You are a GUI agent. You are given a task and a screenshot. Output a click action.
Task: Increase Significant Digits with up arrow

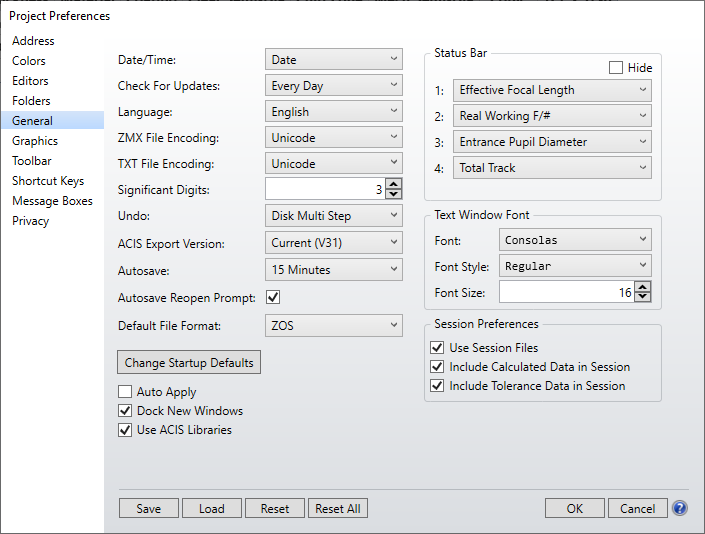tap(394, 184)
